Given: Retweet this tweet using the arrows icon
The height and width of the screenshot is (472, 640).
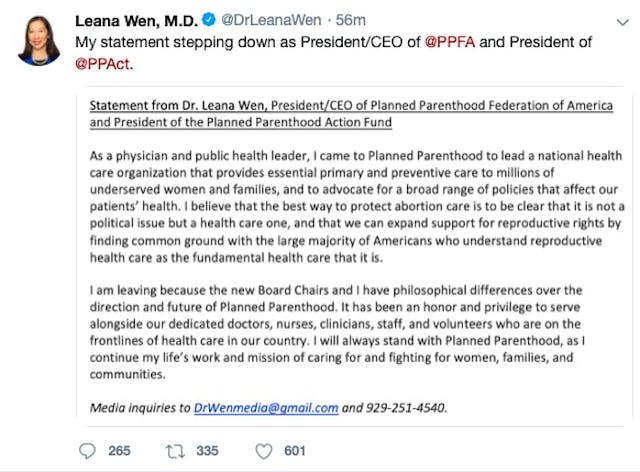Looking at the screenshot, I should tap(176, 451).
